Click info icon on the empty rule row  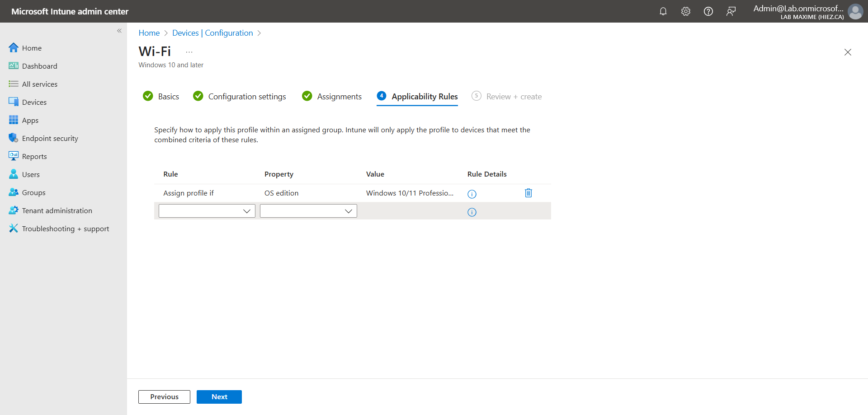click(x=472, y=212)
